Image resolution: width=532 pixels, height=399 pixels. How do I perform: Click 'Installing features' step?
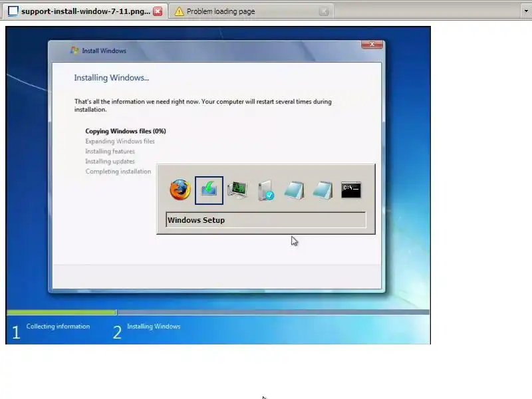click(110, 152)
